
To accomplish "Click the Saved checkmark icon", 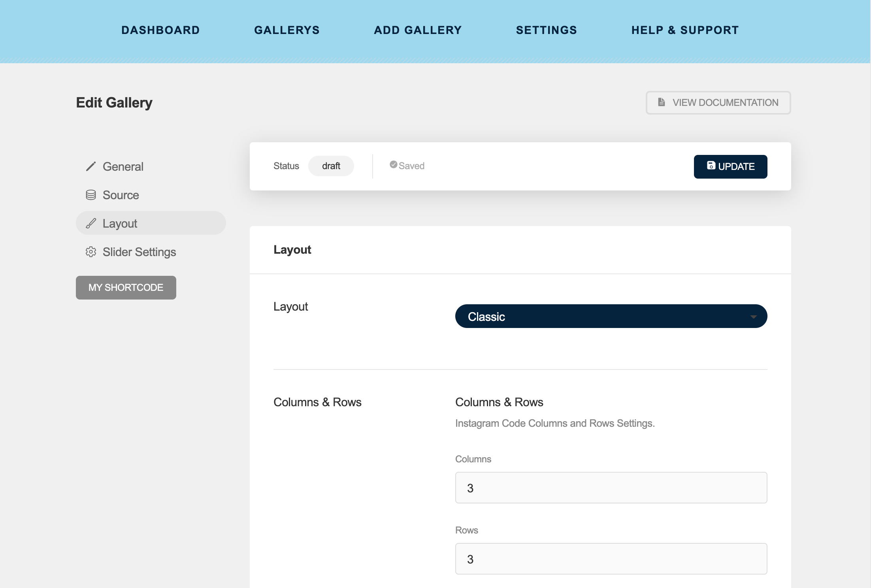I will (x=393, y=164).
